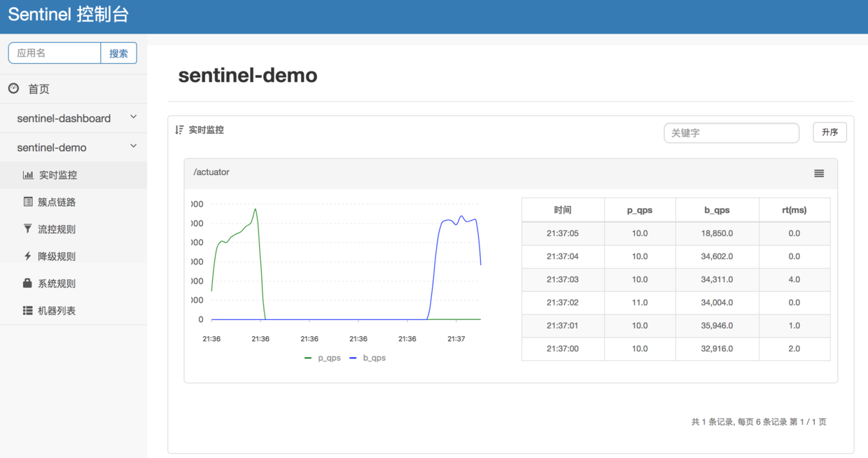This screenshot has width=868, height=458.
Task: Focus the 关键字 keyword field
Action: [731, 132]
